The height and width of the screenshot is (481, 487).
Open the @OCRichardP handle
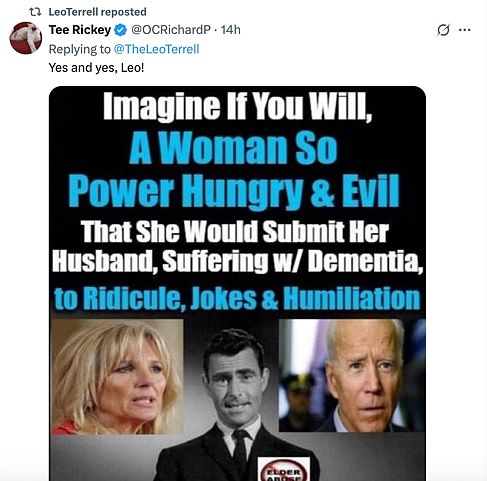[x=171, y=30]
